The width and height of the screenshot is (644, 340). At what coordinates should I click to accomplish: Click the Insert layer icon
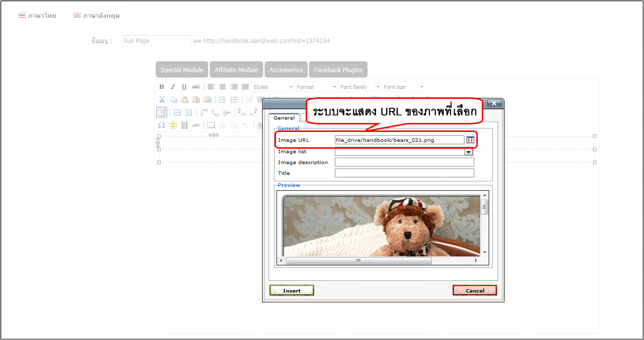click(x=211, y=125)
